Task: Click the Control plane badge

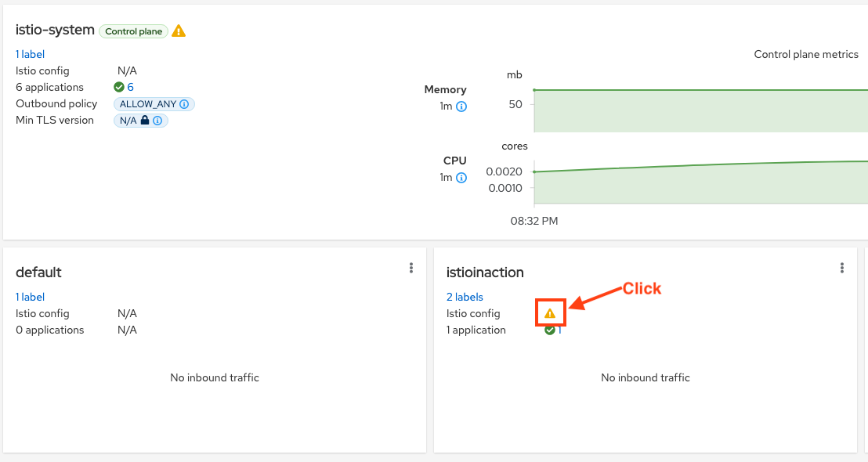Action: 133,31
